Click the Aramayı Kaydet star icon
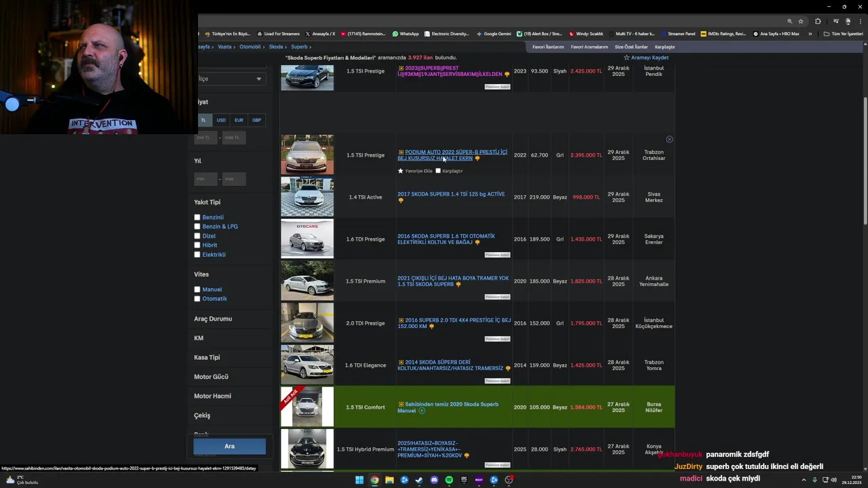 coord(627,58)
